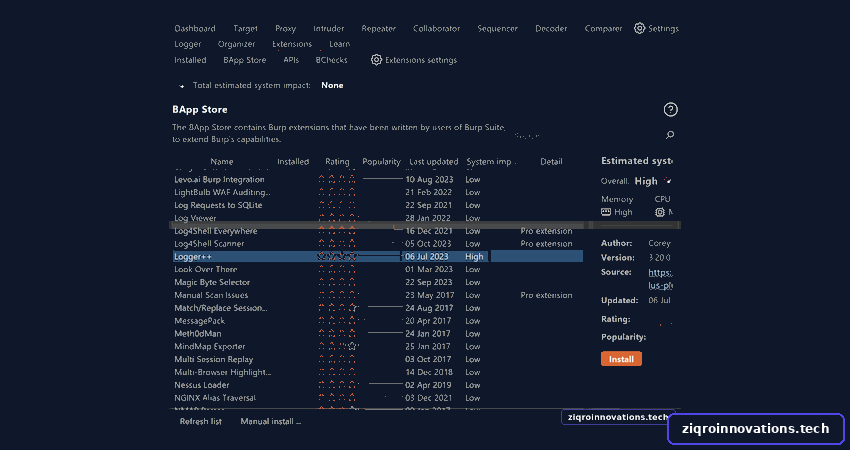This screenshot has width=850, height=450.
Task: Click the 06 Jul 2023 date cell
Action: [x=427, y=256]
